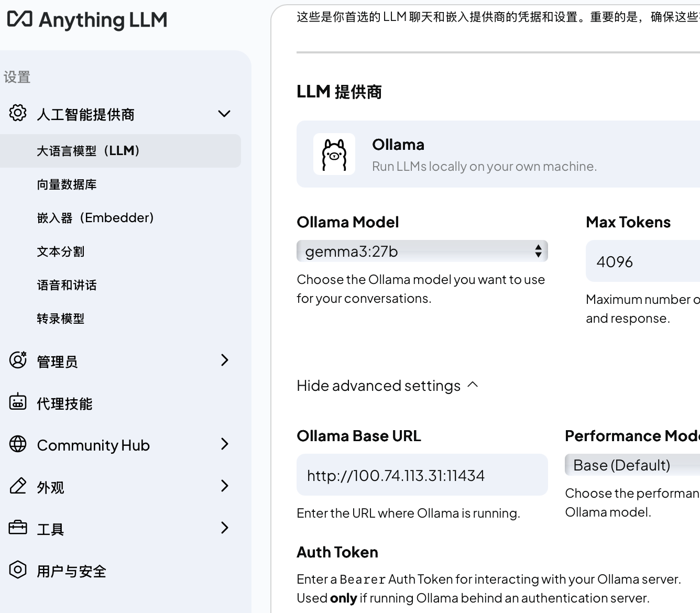
Task: Click the admin user icon beside 管理员
Action: pyautogui.click(x=18, y=360)
